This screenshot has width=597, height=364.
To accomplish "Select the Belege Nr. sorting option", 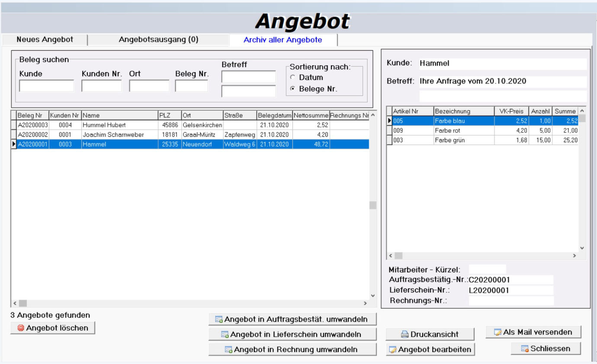I will click(293, 89).
